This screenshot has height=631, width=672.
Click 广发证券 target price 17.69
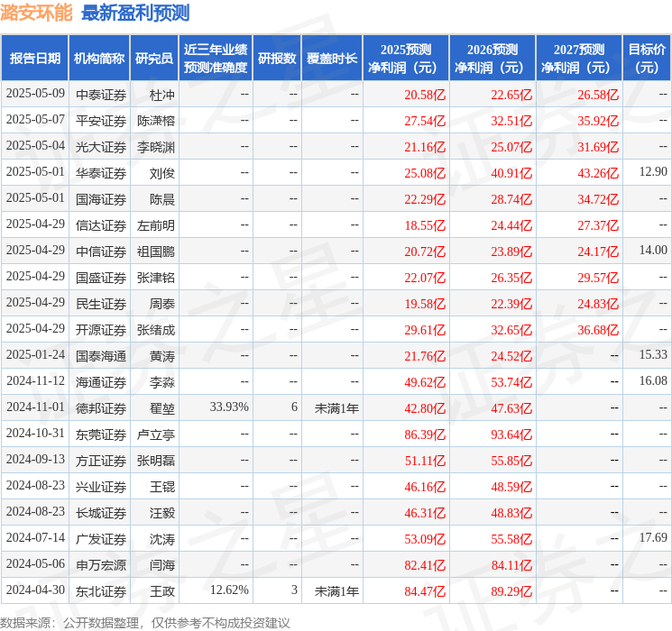pos(653,537)
